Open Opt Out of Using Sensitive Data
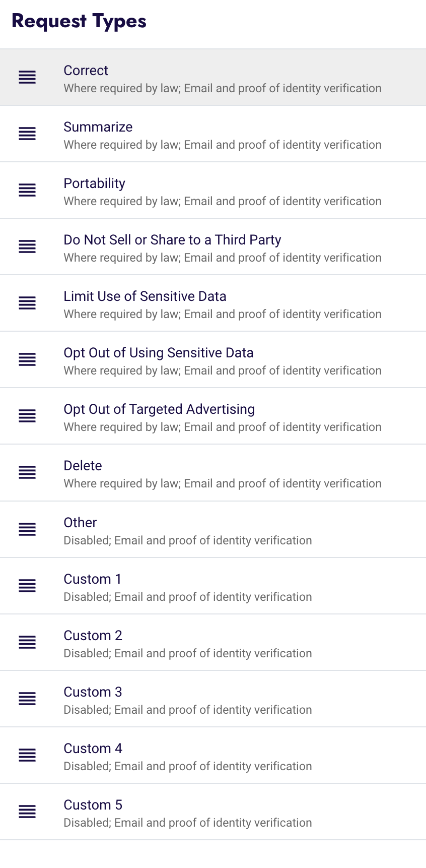The height and width of the screenshot is (868, 426). point(213,359)
